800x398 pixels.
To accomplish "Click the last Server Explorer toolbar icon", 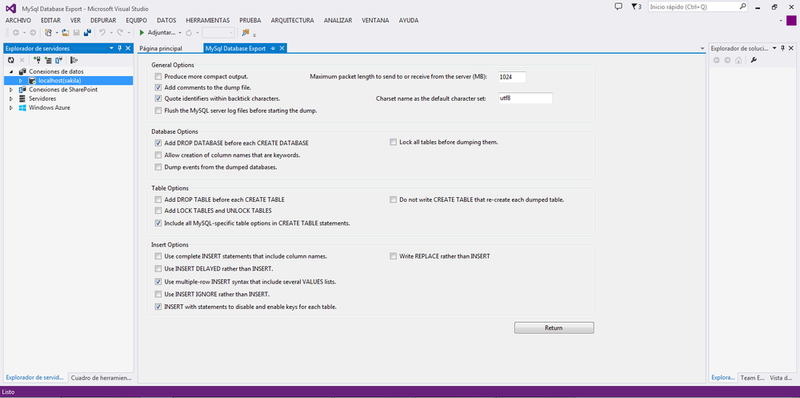I will point(74,60).
